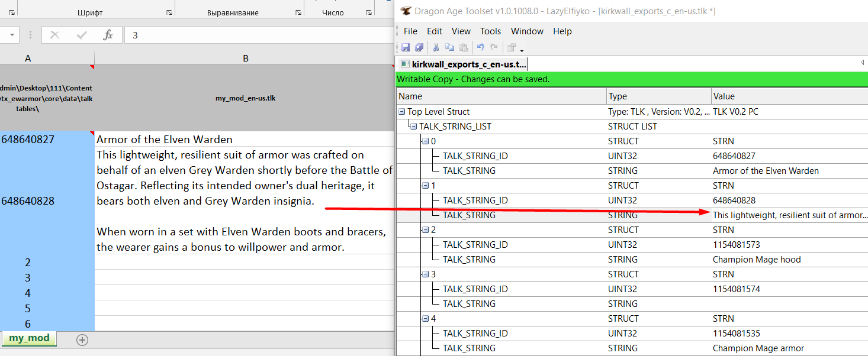868x356 pixels.
Task: Select 'This lightweight, resilient suit of armor...' value in Toolset
Action: pos(790,215)
